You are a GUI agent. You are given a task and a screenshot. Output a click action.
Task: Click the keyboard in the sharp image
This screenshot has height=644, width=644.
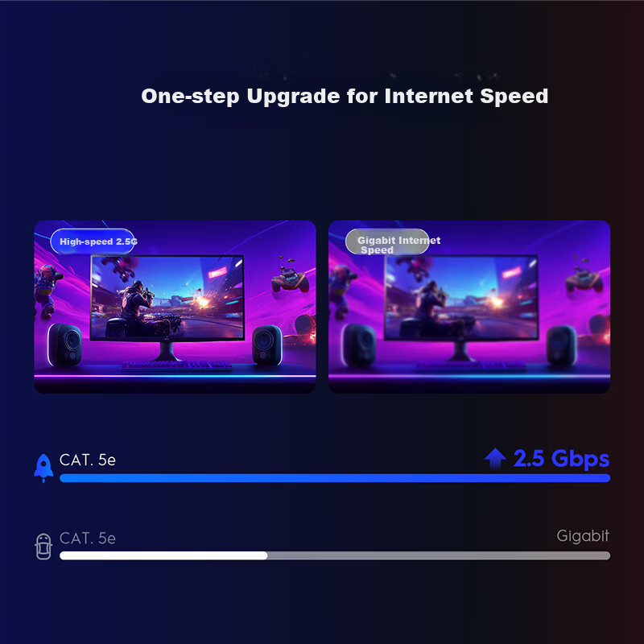point(176,365)
